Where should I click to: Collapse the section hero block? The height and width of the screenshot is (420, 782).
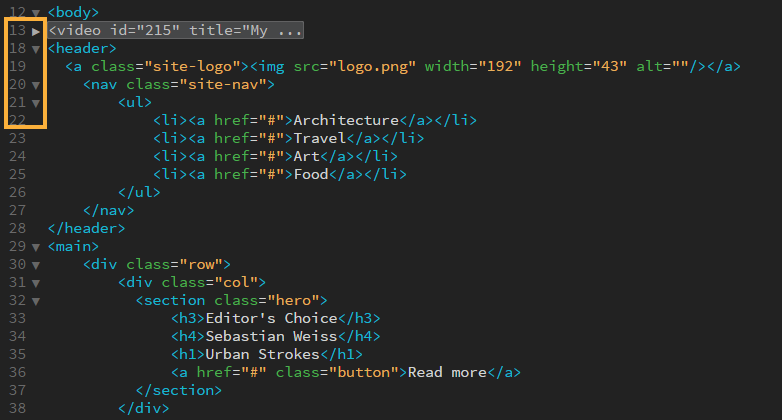pos(36,301)
